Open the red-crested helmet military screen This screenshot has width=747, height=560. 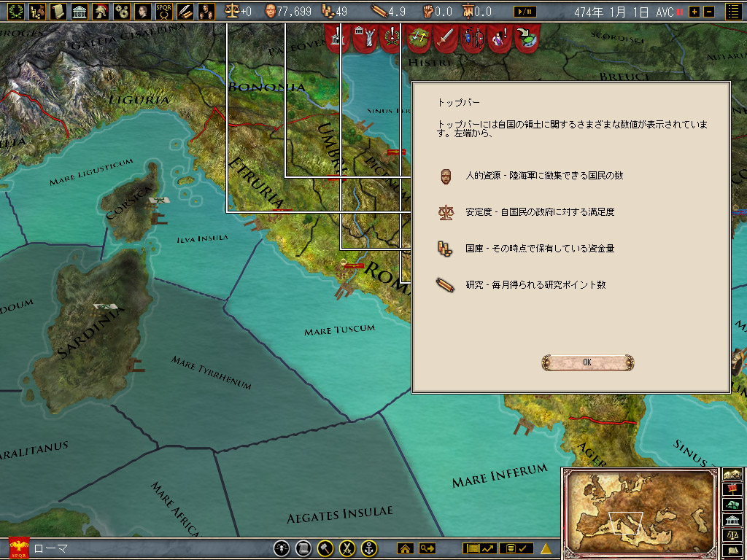101,12
